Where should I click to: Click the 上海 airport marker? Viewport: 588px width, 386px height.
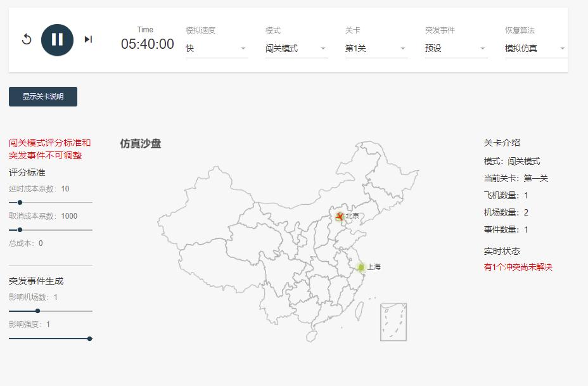point(361,267)
